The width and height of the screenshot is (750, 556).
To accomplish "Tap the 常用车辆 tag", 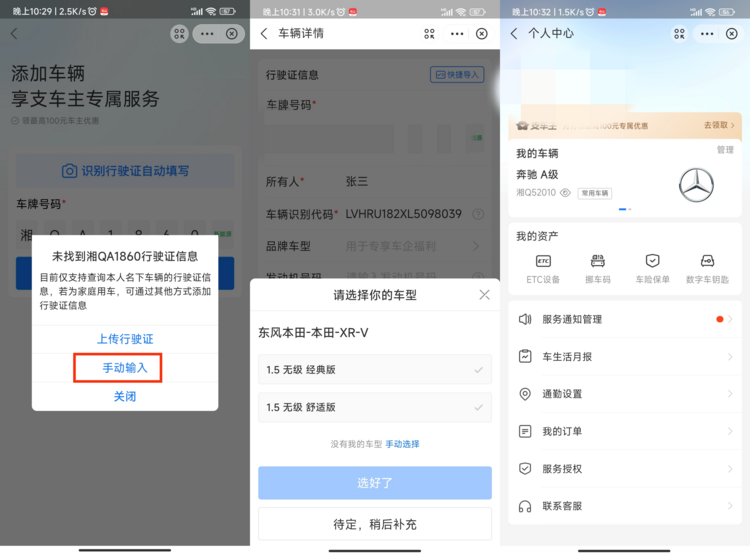I will pyautogui.click(x=595, y=193).
